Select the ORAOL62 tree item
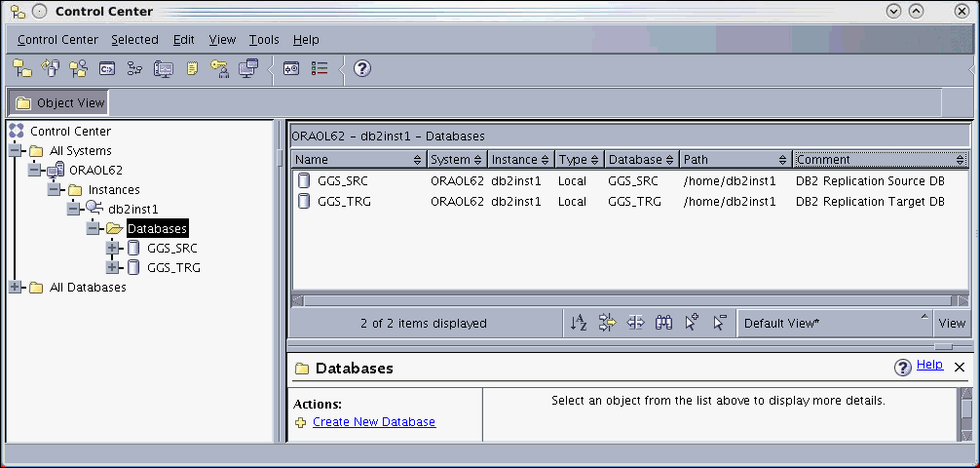Viewport: 980px width, 468px height. point(95,171)
